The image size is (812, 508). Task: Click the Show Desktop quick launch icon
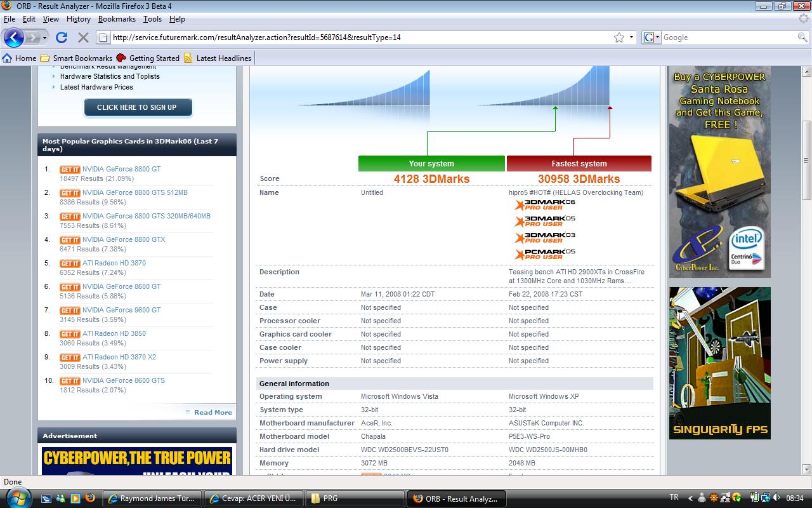46,498
